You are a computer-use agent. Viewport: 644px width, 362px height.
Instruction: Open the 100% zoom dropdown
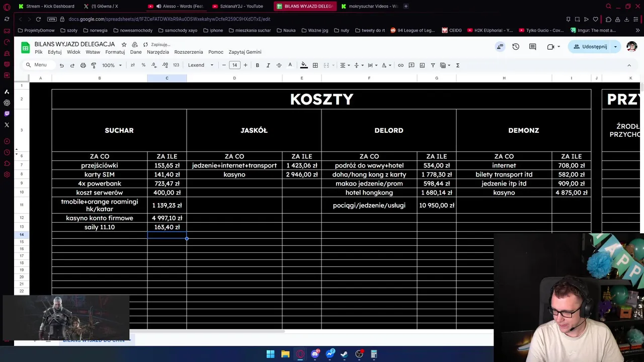point(112,65)
